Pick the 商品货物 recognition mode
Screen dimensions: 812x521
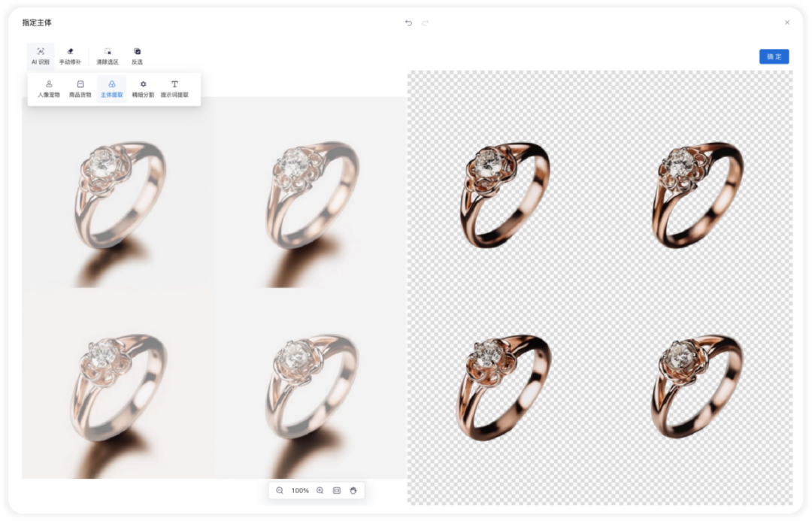pos(80,89)
